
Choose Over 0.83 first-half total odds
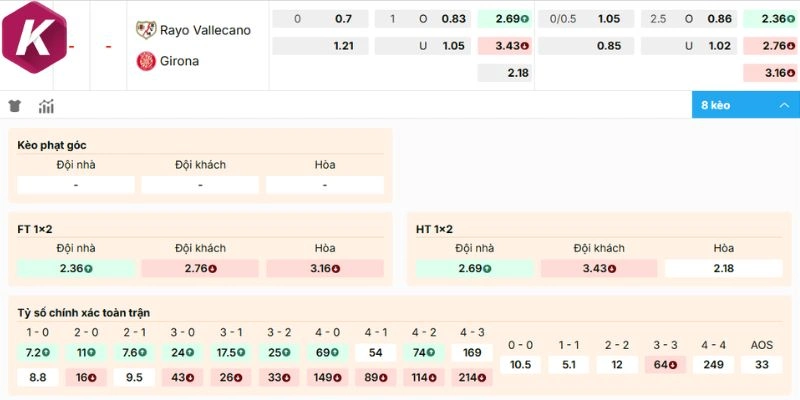(422, 19)
